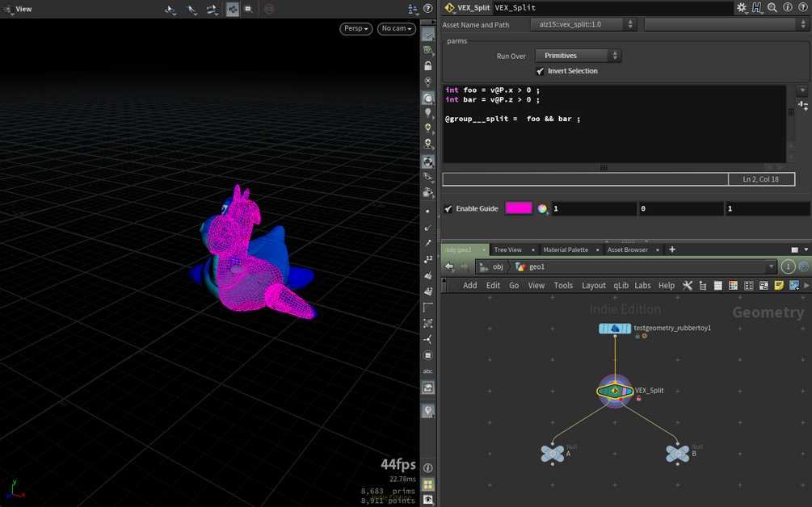The height and width of the screenshot is (507, 812).
Task: Open the code editor dropdown arrow at top right
Action: [802, 90]
